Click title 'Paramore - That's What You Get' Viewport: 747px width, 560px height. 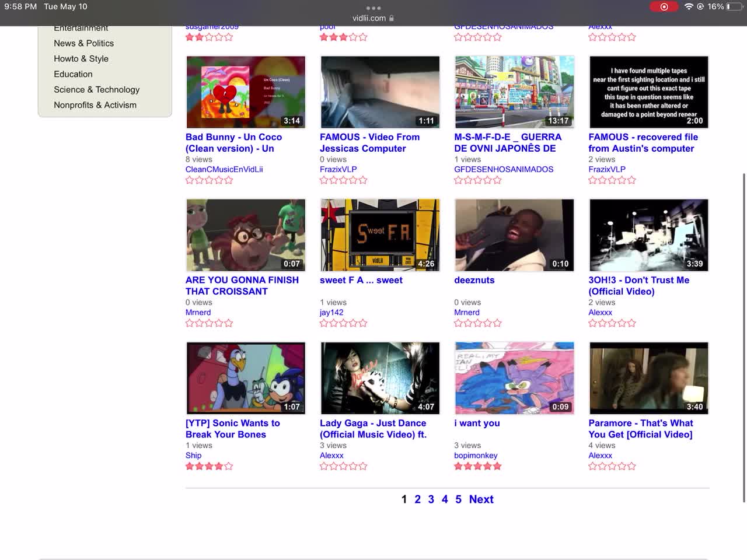(x=641, y=429)
